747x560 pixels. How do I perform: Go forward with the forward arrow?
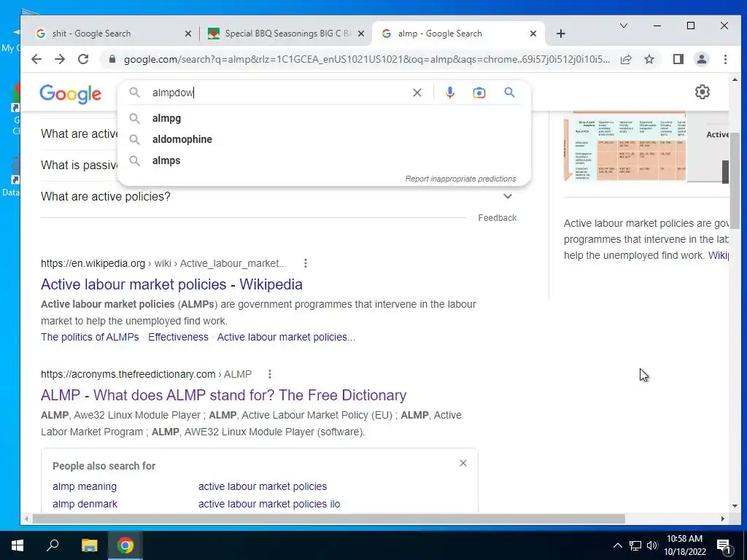click(x=60, y=59)
